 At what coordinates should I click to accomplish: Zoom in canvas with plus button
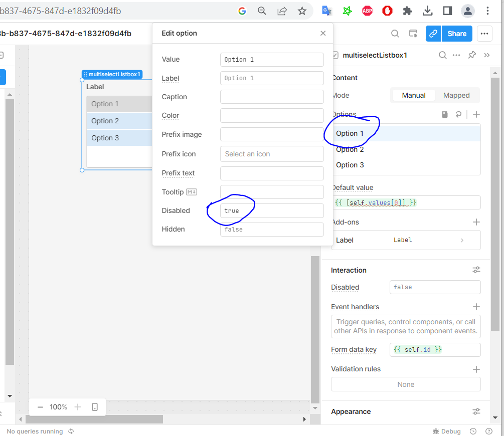pyautogui.click(x=78, y=407)
